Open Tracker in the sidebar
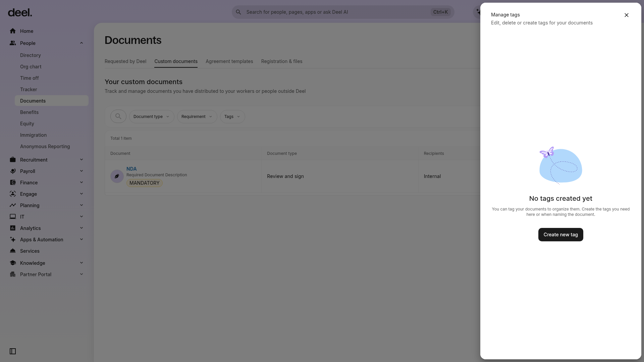644x362 pixels. click(x=52, y=89)
